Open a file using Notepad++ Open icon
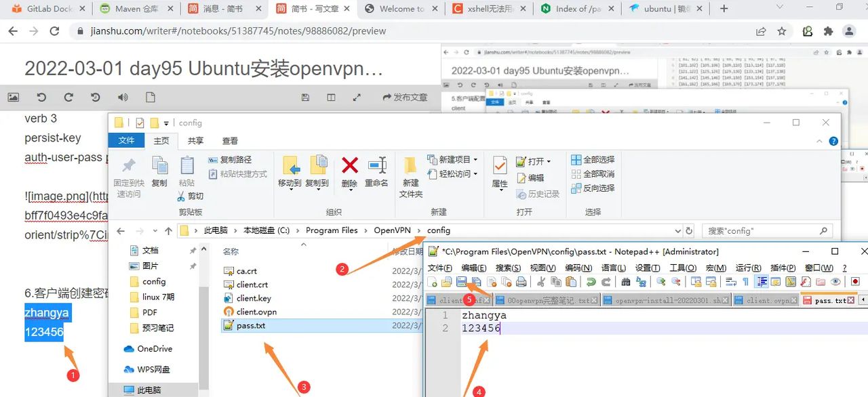This screenshot has width=868, height=397. (x=446, y=282)
